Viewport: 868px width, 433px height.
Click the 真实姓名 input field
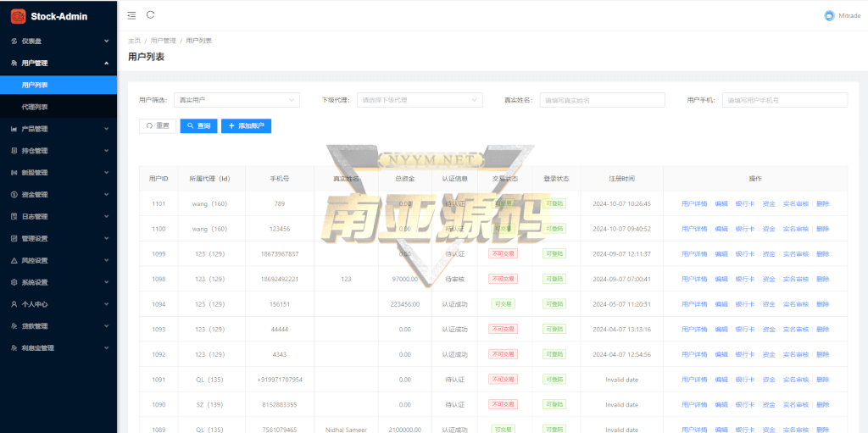(602, 100)
